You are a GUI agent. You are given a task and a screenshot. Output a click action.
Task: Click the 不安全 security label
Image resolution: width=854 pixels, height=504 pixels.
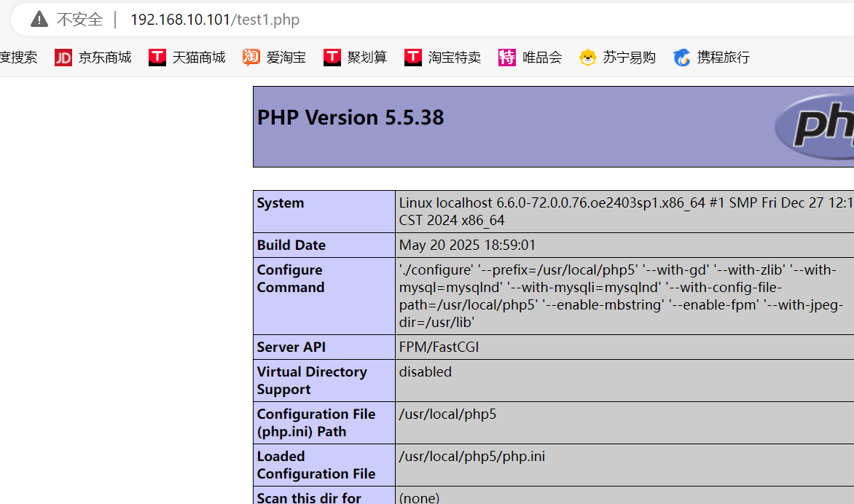point(79,20)
